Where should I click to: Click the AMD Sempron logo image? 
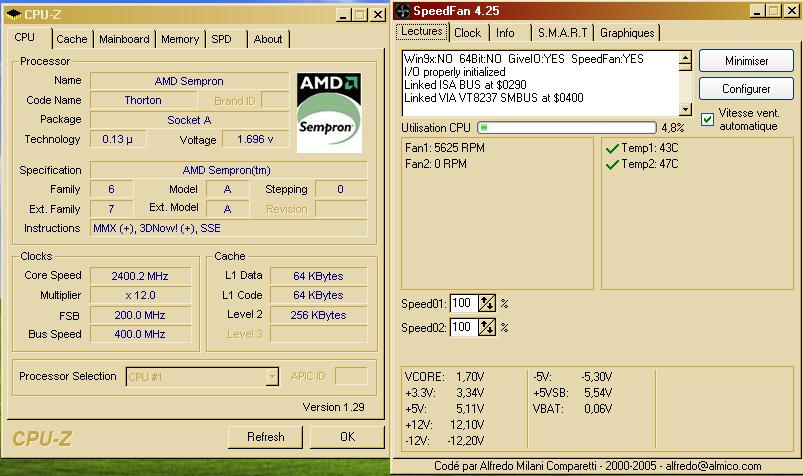tap(329, 113)
